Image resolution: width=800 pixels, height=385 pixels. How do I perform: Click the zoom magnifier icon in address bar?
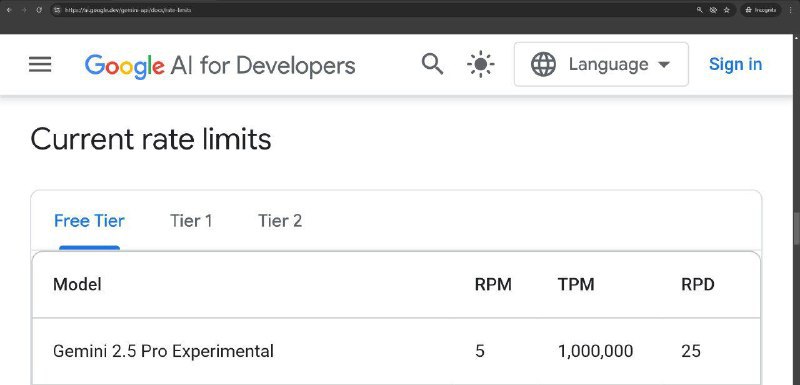point(699,10)
